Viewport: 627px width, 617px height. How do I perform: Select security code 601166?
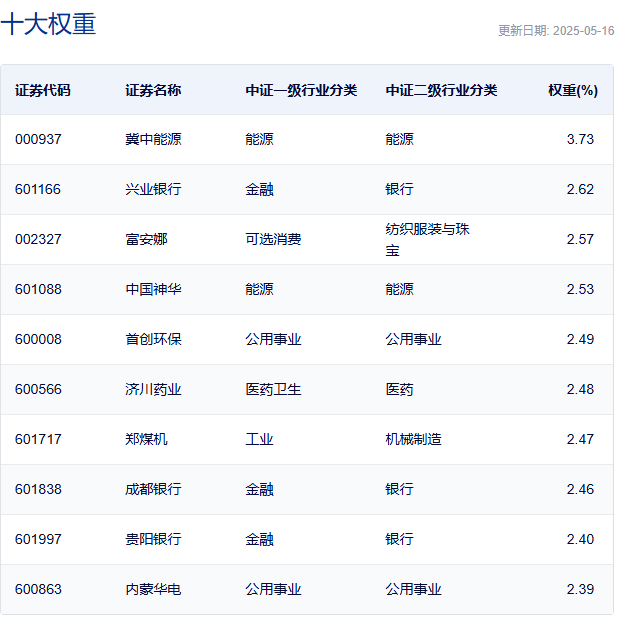pos(38,189)
